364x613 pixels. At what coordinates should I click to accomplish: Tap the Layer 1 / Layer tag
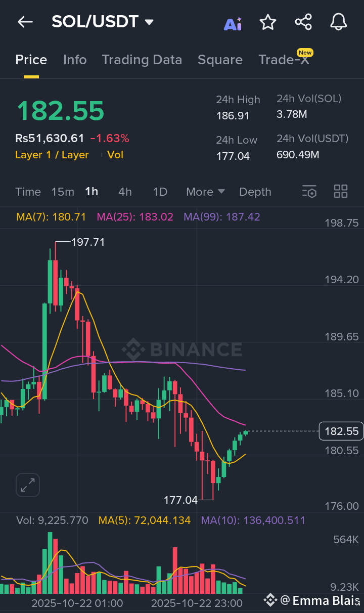coord(52,155)
